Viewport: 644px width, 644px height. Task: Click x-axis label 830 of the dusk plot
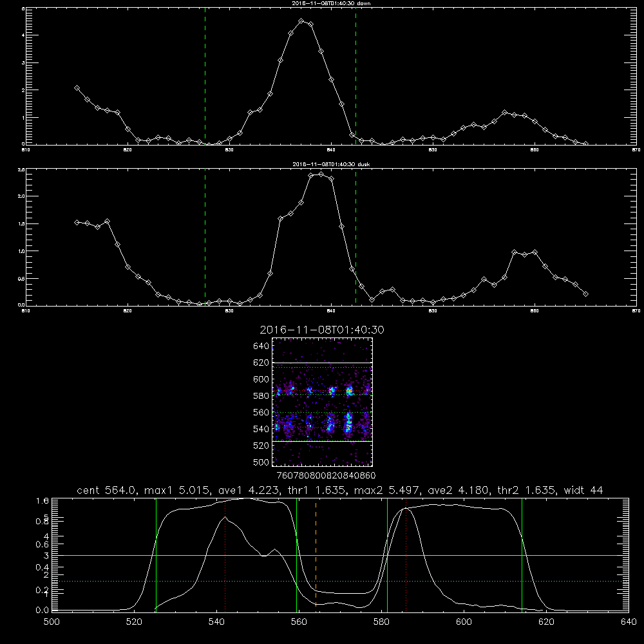pos(229,311)
